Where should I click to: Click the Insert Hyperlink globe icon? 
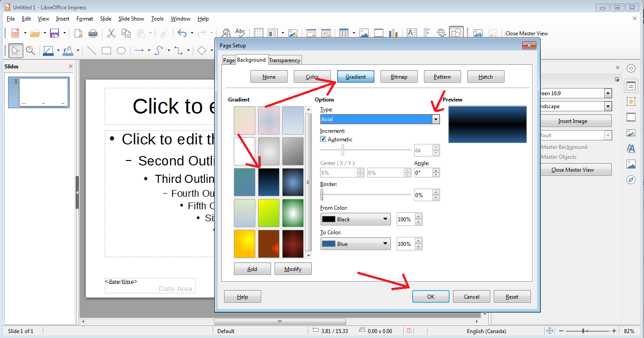[441, 33]
